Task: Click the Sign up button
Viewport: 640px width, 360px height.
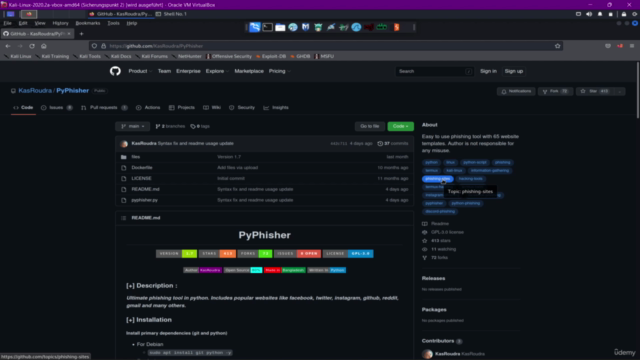Action: pos(513,71)
